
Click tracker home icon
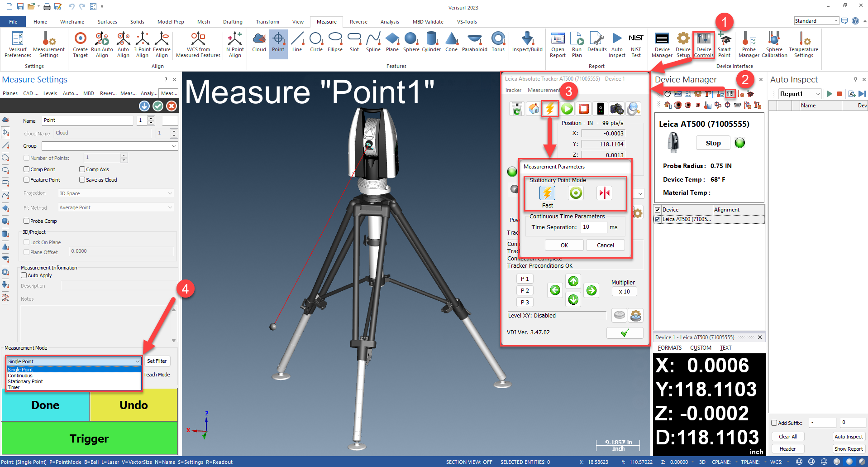534,109
